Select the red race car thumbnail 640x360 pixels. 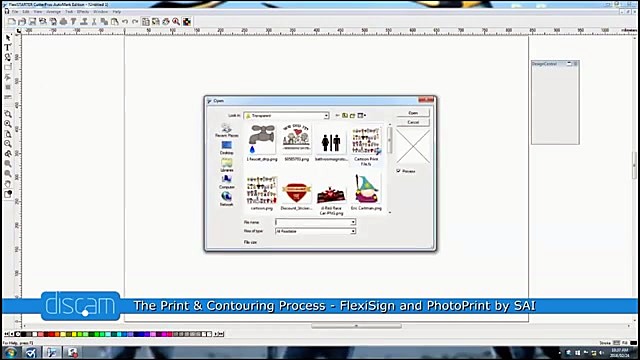tap(331, 194)
